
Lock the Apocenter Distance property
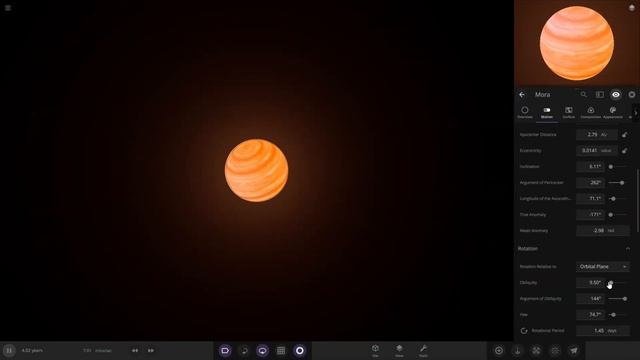click(x=624, y=134)
